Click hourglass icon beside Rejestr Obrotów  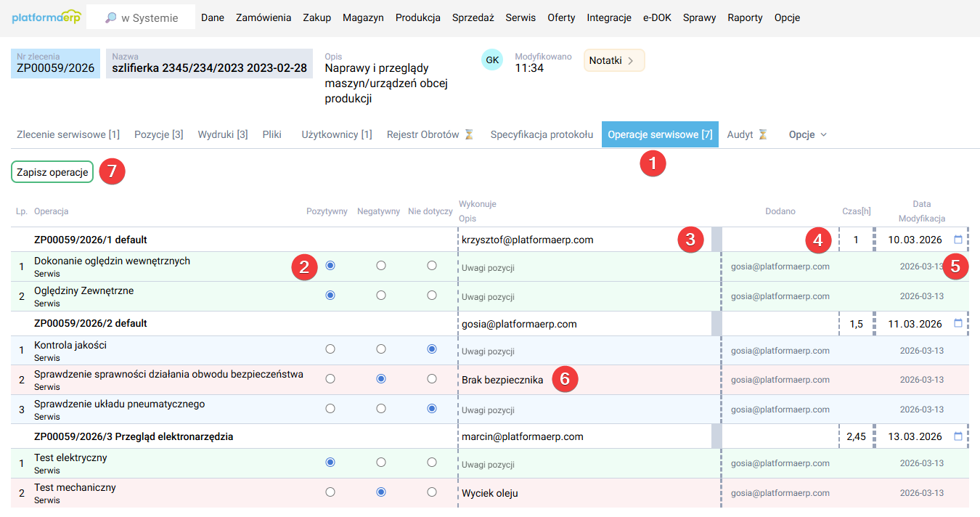[469, 134]
